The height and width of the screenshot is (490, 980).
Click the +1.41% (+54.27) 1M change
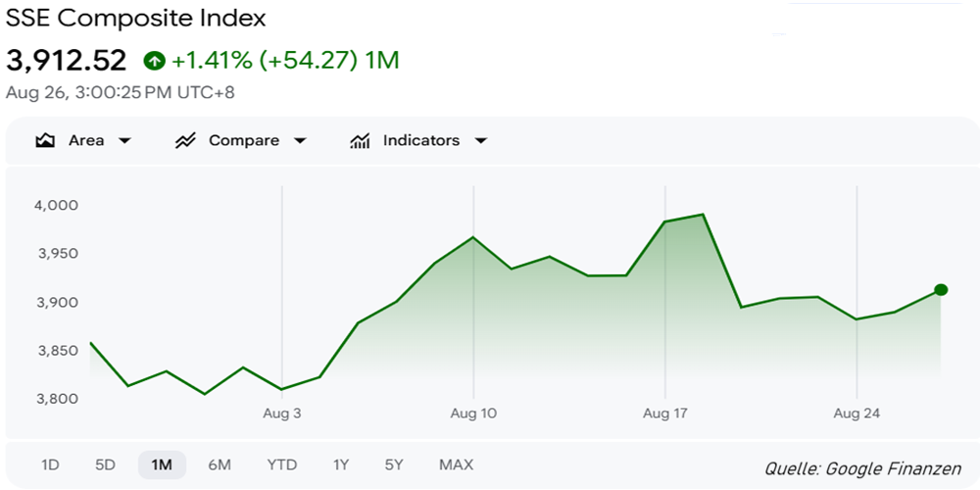point(285,61)
